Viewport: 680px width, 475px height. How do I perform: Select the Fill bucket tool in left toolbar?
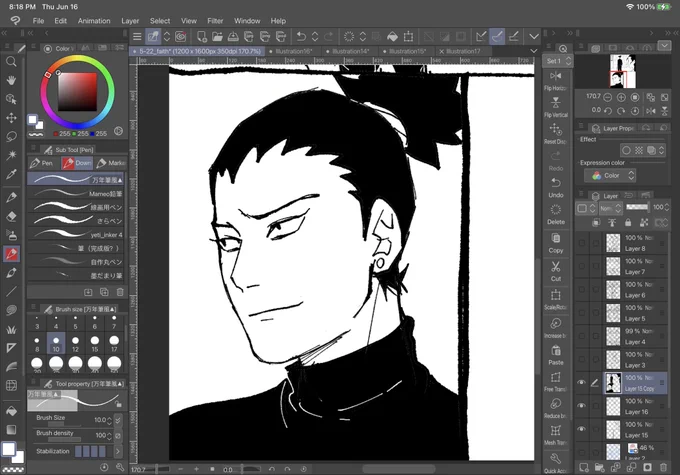(11, 410)
